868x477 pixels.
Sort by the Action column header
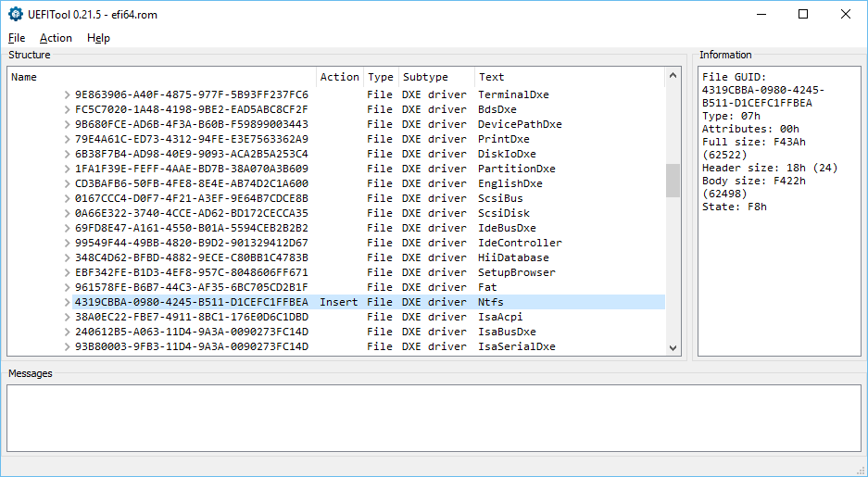339,77
